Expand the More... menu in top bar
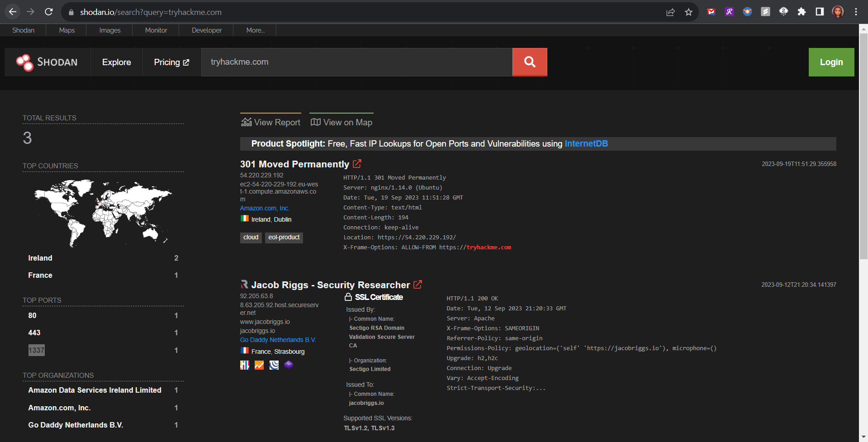Viewport: 868px width, 442px height. (x=255, y=30)
